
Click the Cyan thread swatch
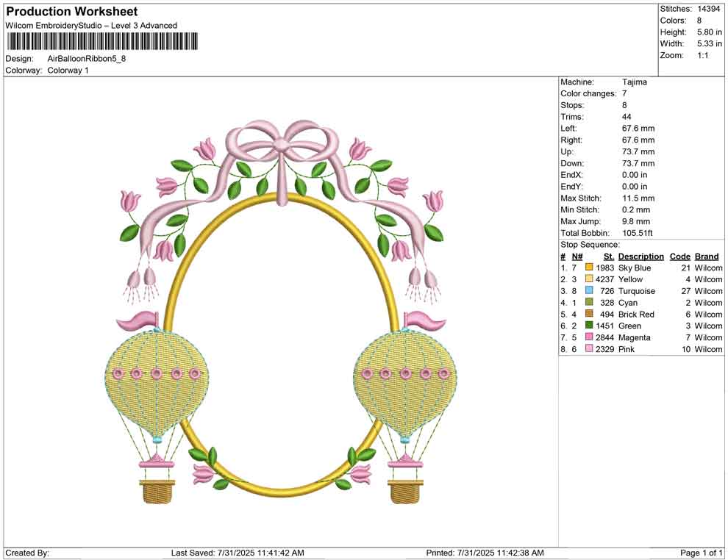(x=589, y=303)
